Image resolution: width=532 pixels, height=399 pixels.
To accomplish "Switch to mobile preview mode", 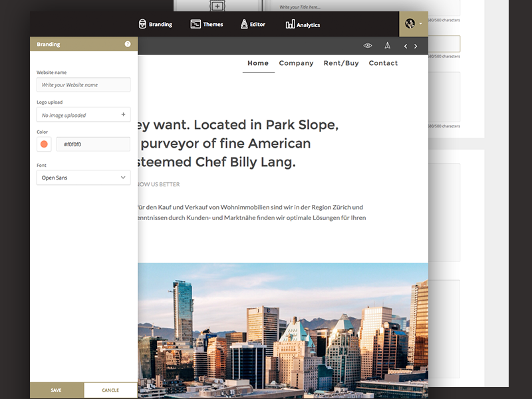I will click(x=387, y=45).
